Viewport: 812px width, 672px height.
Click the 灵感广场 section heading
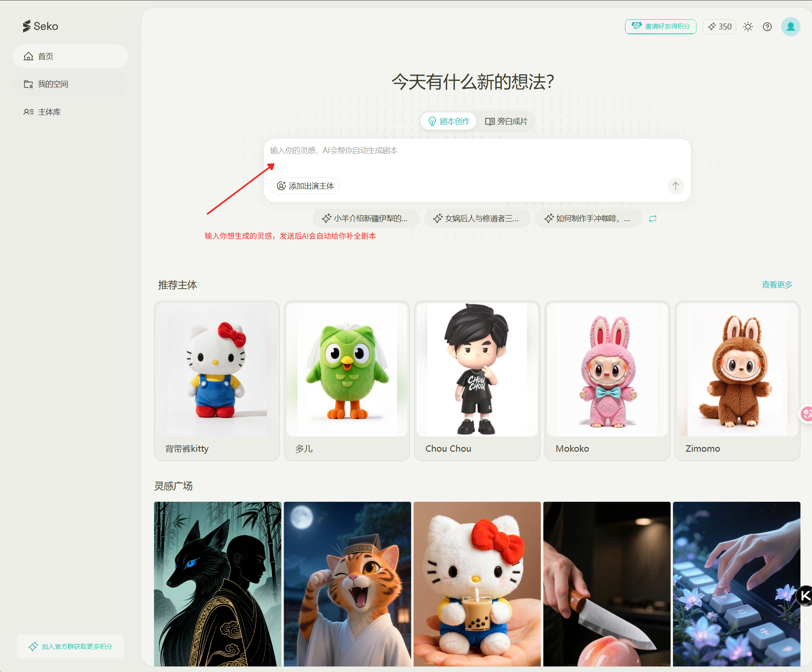coord(173,486)
